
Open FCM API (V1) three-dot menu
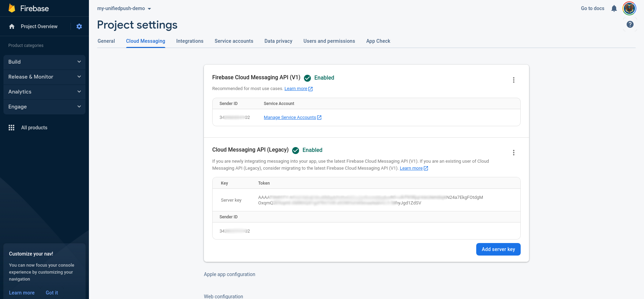click(514, 80)
